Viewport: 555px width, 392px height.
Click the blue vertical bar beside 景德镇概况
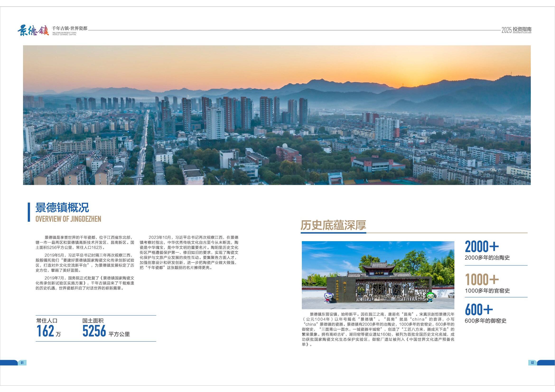click(x=29, y=212)
